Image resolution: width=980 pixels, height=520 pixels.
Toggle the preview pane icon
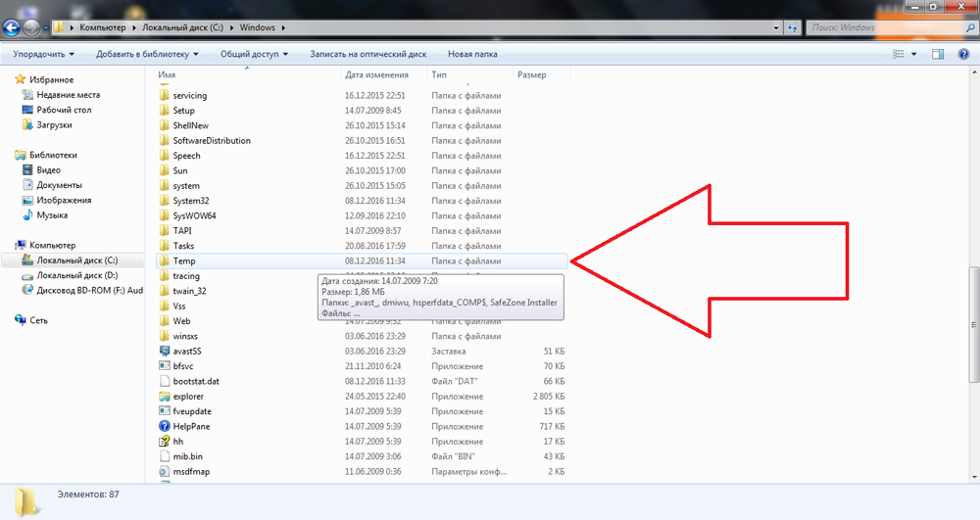coord(937,54)
